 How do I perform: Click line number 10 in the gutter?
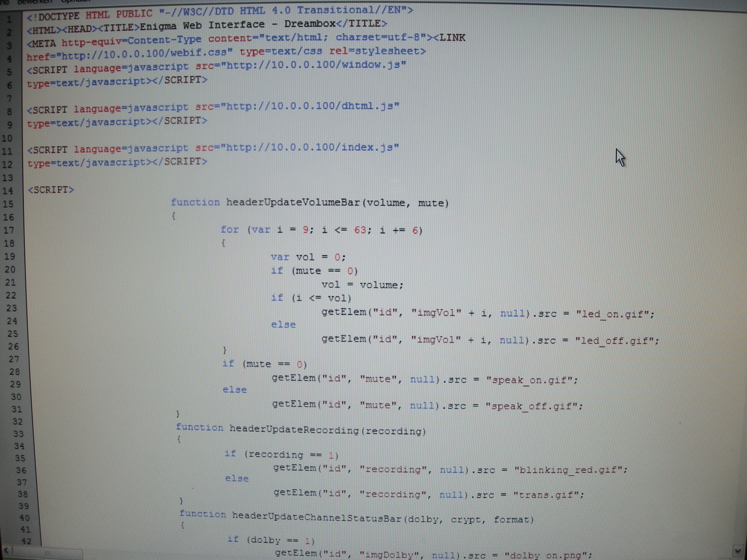[7, 138]
